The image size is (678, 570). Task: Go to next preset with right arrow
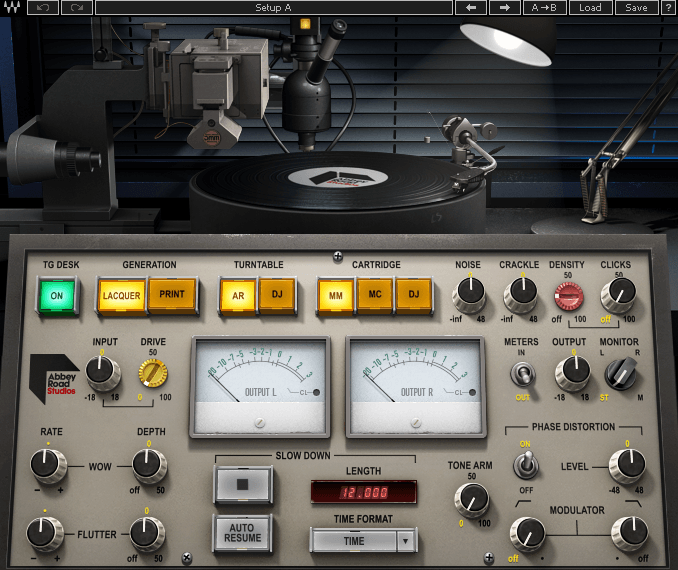click(x=505, y=8)
